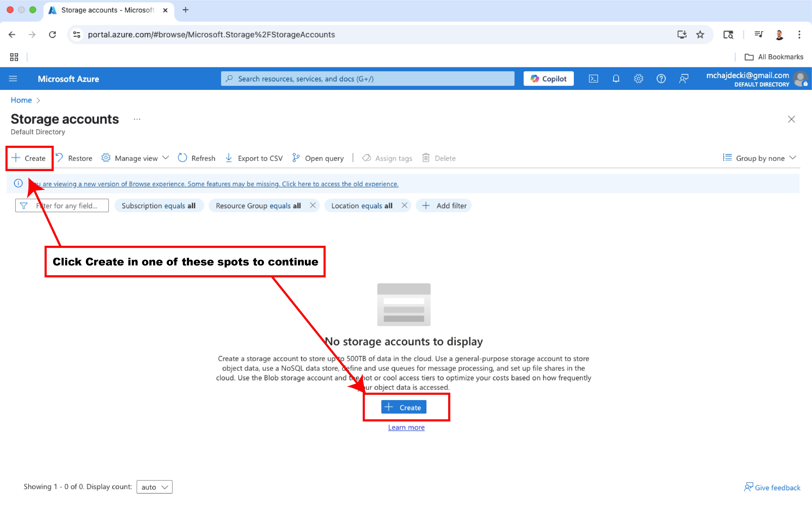The height and width of the screenshot is (506, 812).
Task: Click the info icon in the blue banner
Action: tap(18, 183)
